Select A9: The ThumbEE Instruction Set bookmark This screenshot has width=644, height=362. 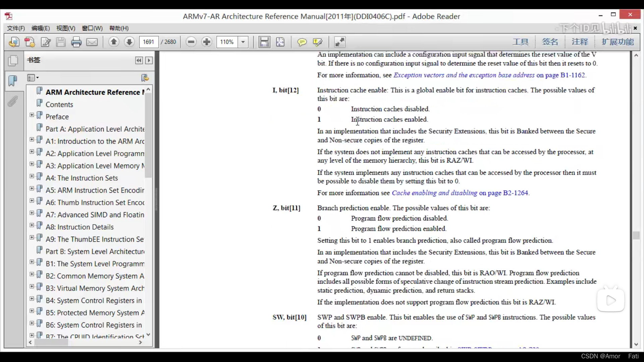(95, 239)
